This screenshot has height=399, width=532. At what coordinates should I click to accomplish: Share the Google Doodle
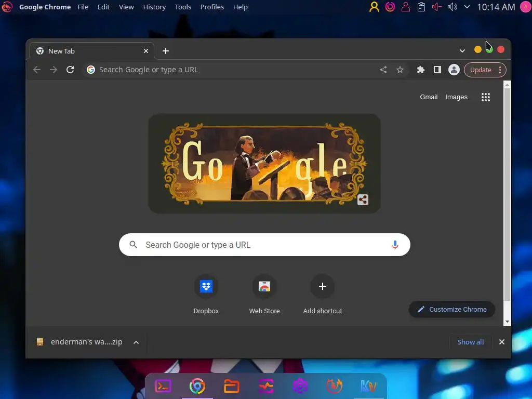coord(363,199)
